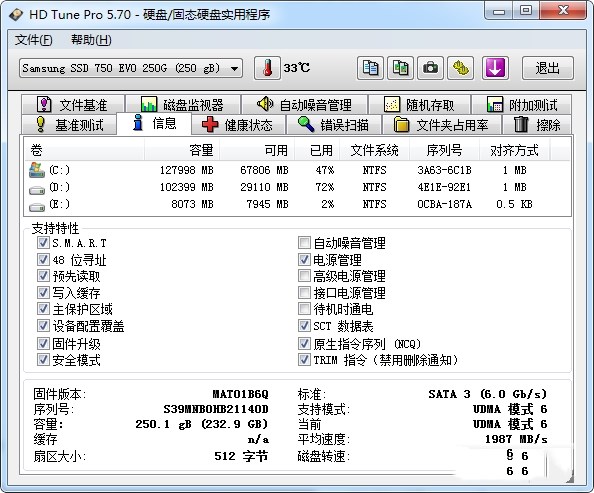Copy screenshot to clipboard icon
594x493 pixels.
[x=400, y=68]
